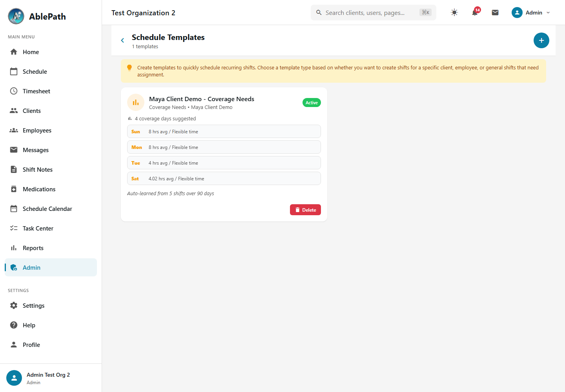Image resolution: width=565 pixels, height=392 pixels.
Task: Click the Active status badge
Action: click(312, 103)
